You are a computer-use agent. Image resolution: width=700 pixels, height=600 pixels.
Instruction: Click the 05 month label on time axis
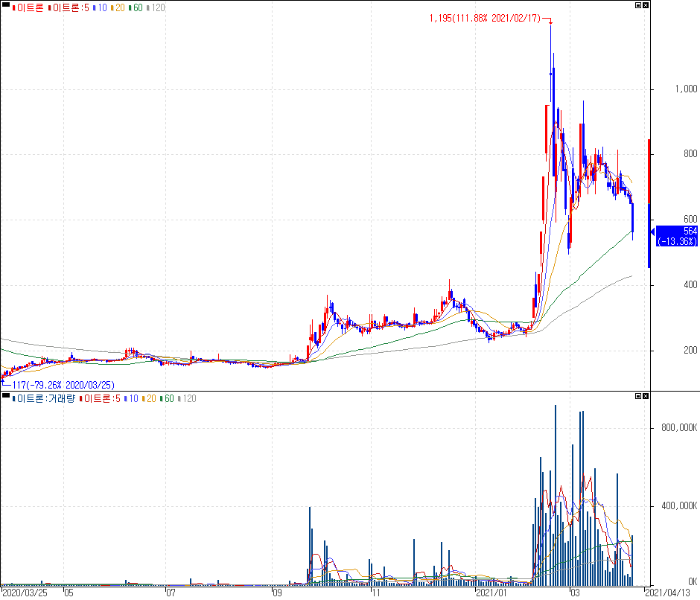pyautogui.click(x=69, y=593)
